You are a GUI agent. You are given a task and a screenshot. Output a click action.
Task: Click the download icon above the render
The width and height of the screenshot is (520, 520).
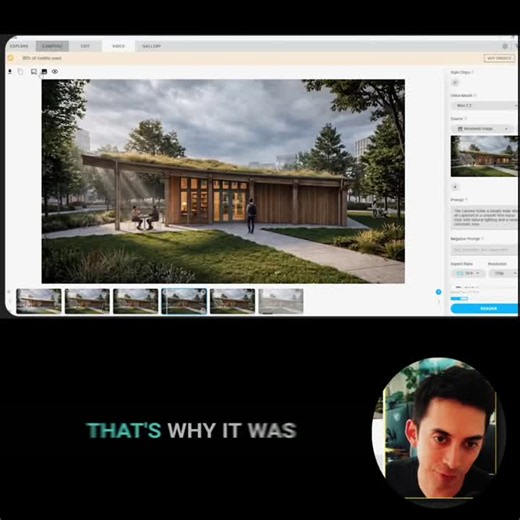(x=10, y=72)
